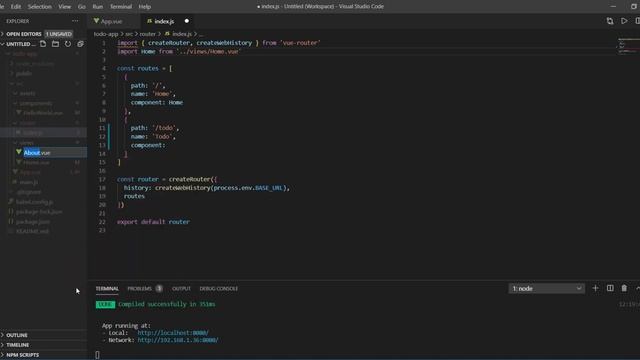Click the Problems count badge
Viewport: 640px width, 360px height.
tap(159, 288)
